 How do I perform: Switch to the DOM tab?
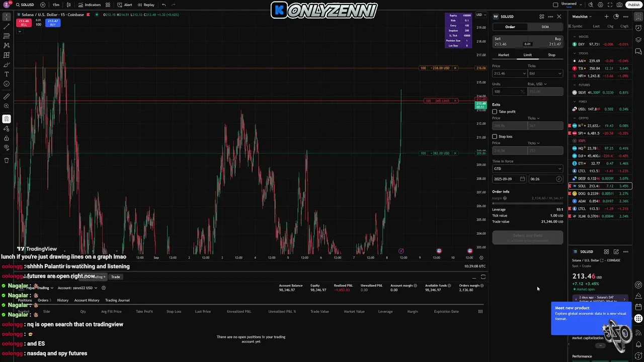[545, 27]
